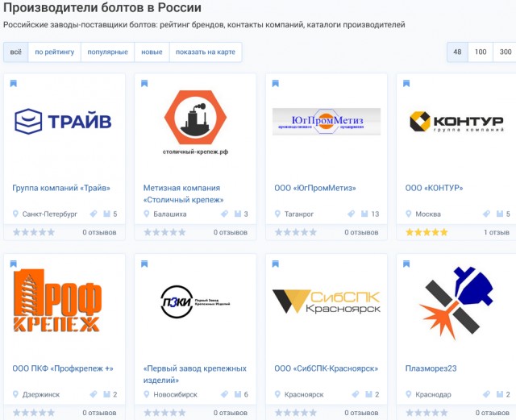Click location pin next to Москва
This screenshot has width=516, height=420.
tap(409, 214)
